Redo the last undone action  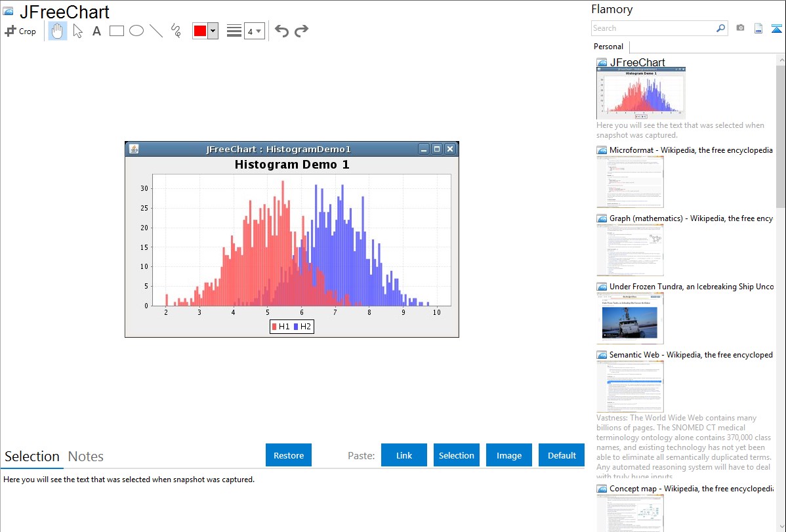301,31
